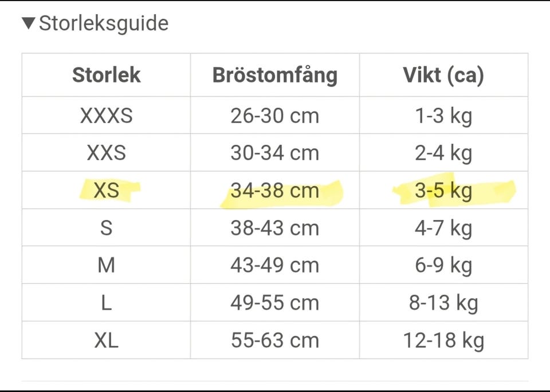550x392 pixels.
Task: Click the L size cell
Action: (x=106, y=303)
